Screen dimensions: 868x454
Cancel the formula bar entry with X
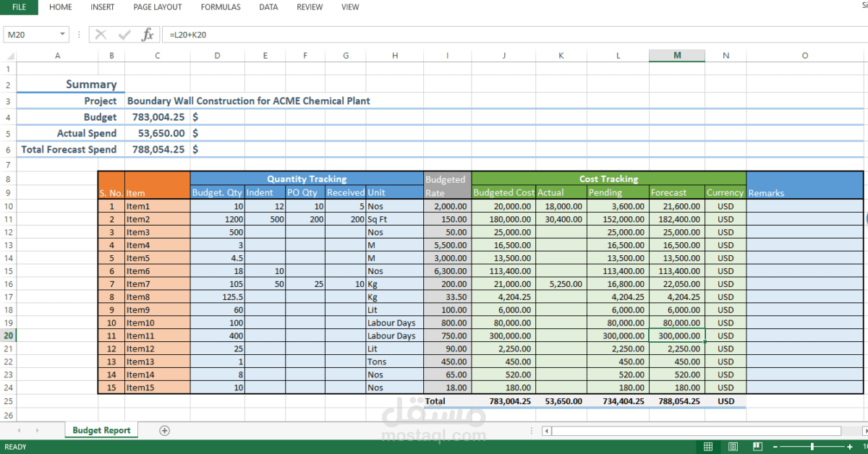(x=101, y=35)
